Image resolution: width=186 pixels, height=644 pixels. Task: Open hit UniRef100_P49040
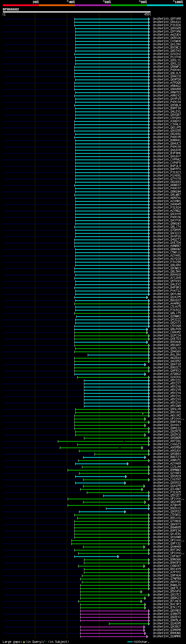167,70
